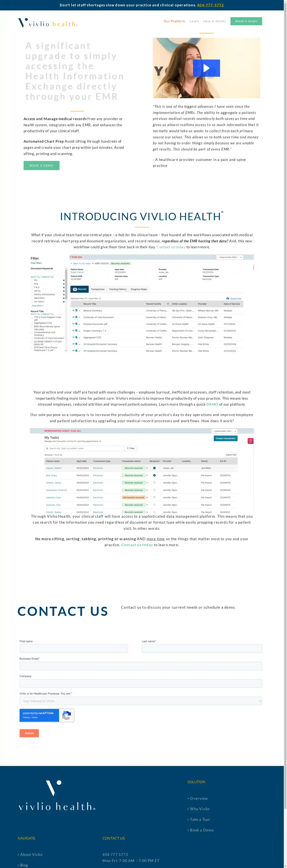
Task: Call the phone number in top banner
Action: point(210,5)
